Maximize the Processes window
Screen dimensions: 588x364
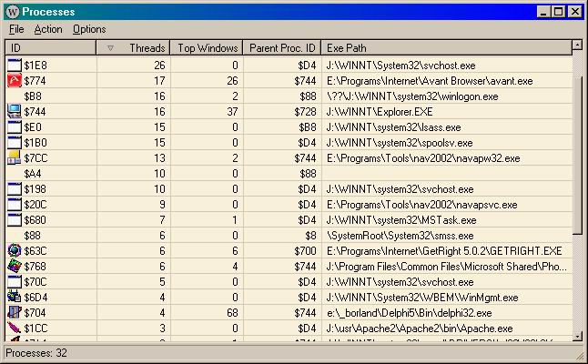point(558,12)
